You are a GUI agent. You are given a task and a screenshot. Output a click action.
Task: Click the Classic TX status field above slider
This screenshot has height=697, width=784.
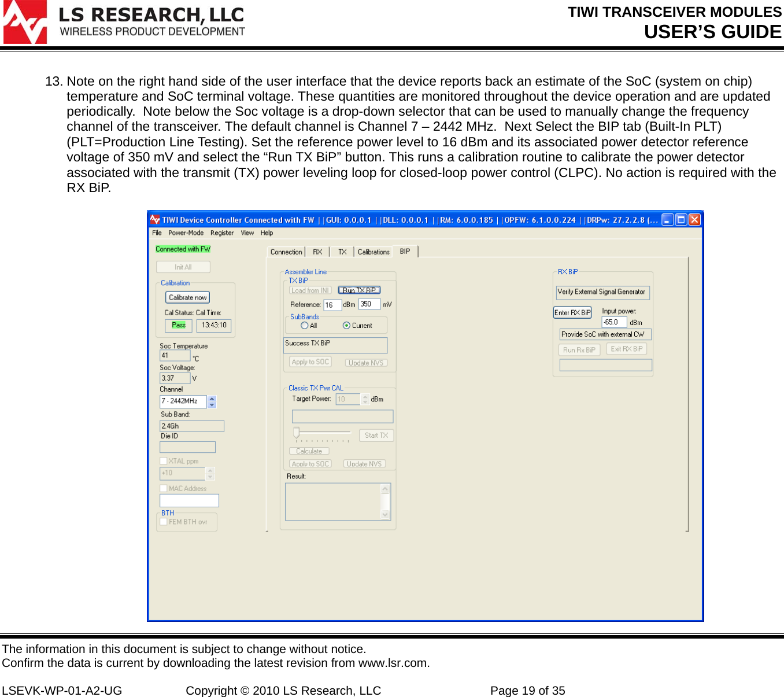[x=342, y=416]
